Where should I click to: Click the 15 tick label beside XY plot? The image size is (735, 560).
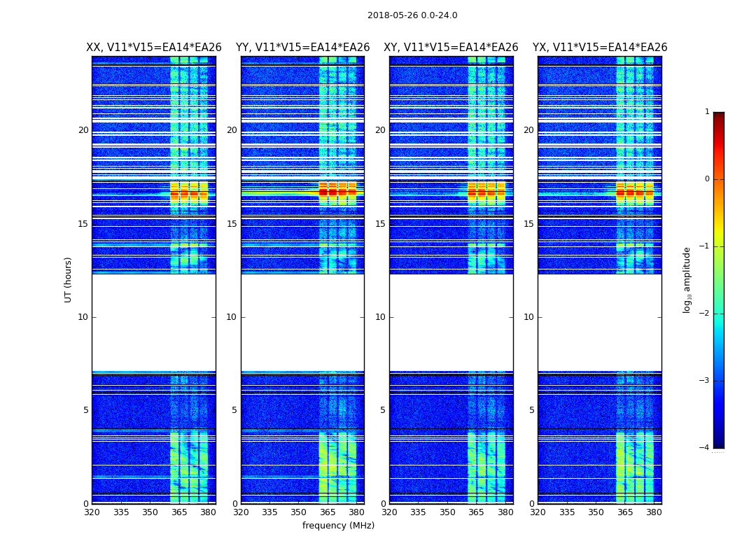point(379,224)
